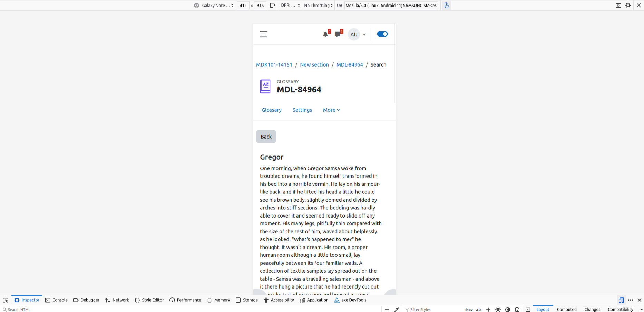Create new node plus icon
The height and width of the screenshot is (312, 644).
[387, 309]
